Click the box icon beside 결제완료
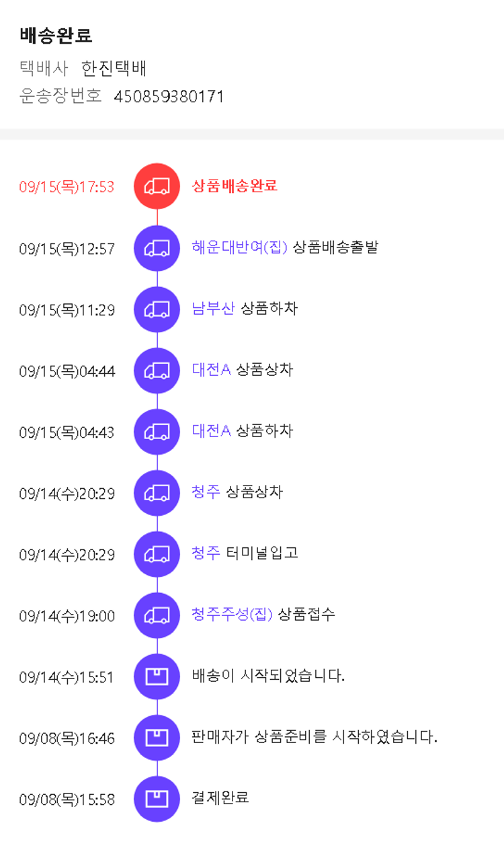Viewport: 504px width, 854px height. [x=157, y=799]
